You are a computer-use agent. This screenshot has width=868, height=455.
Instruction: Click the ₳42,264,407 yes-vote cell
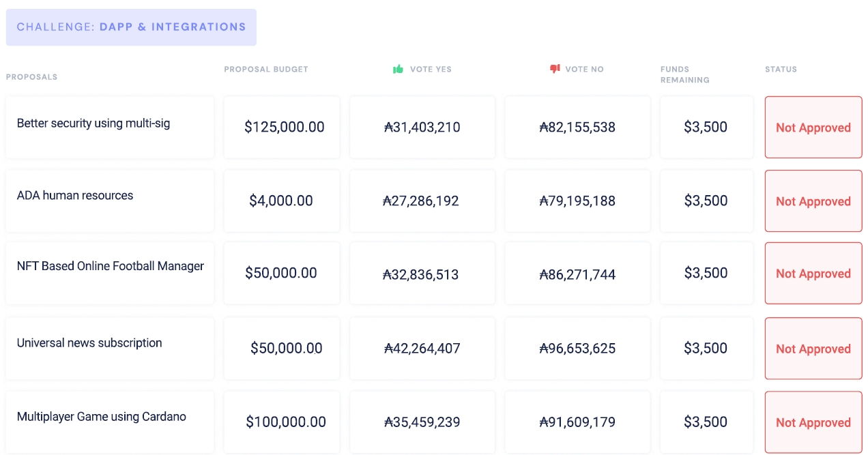(422, 349)
